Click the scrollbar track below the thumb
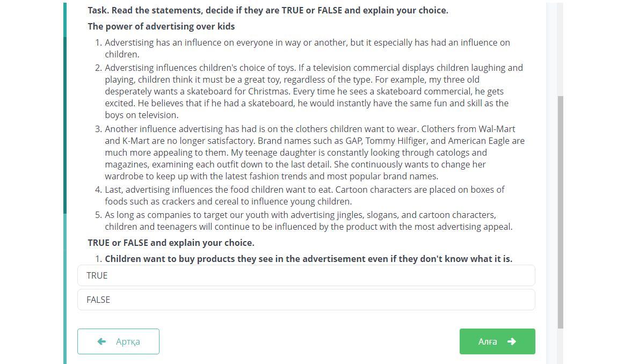Screen dimensions: 639x364 (x=561, y=346)
